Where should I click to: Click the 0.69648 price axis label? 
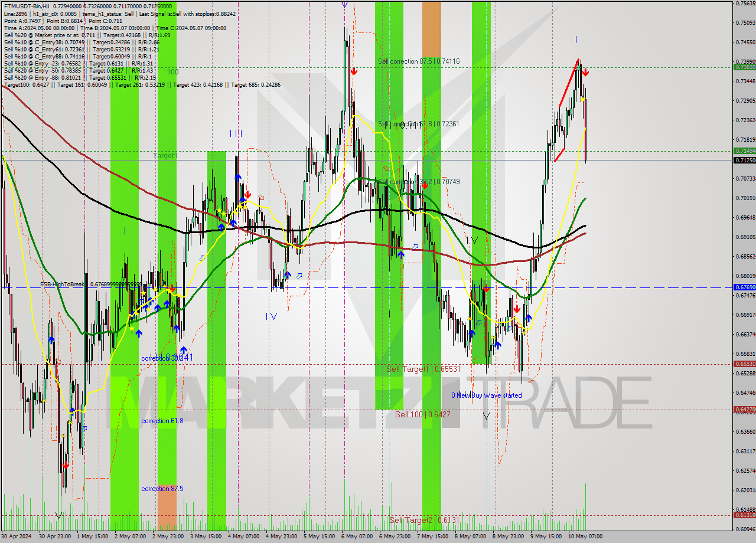745,218
